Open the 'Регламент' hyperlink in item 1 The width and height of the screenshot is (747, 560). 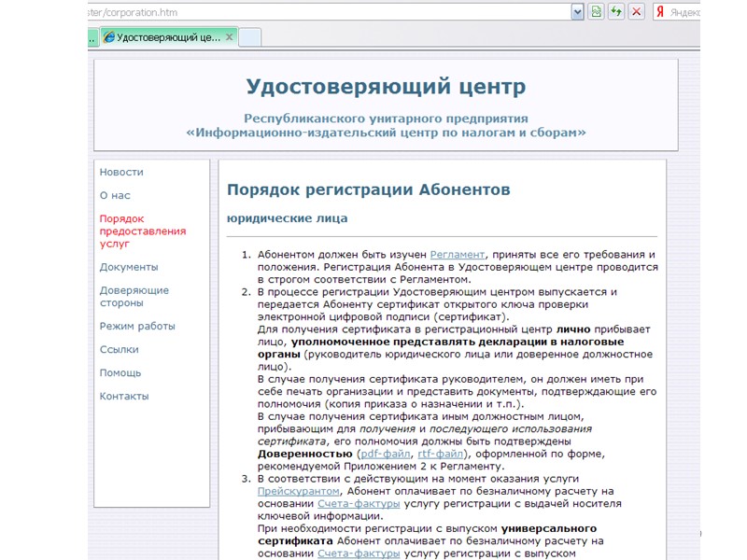pos(458,254)
